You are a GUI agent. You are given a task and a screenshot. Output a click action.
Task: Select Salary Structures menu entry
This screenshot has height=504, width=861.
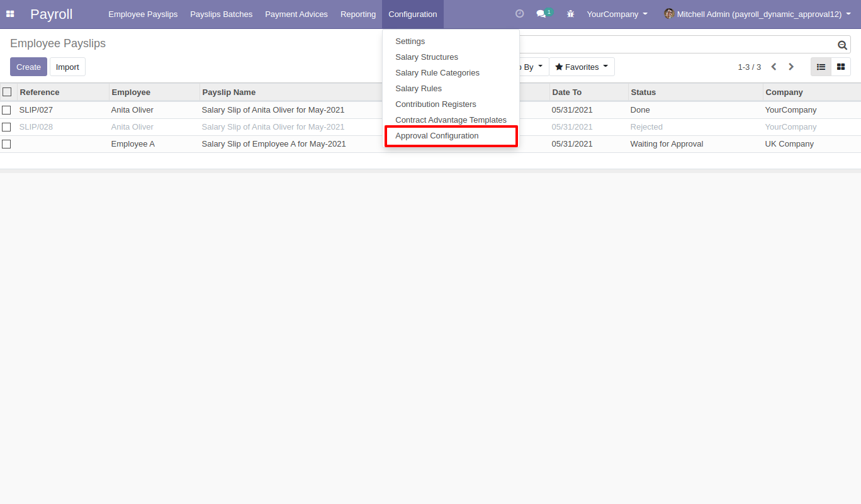pos(451,57)
